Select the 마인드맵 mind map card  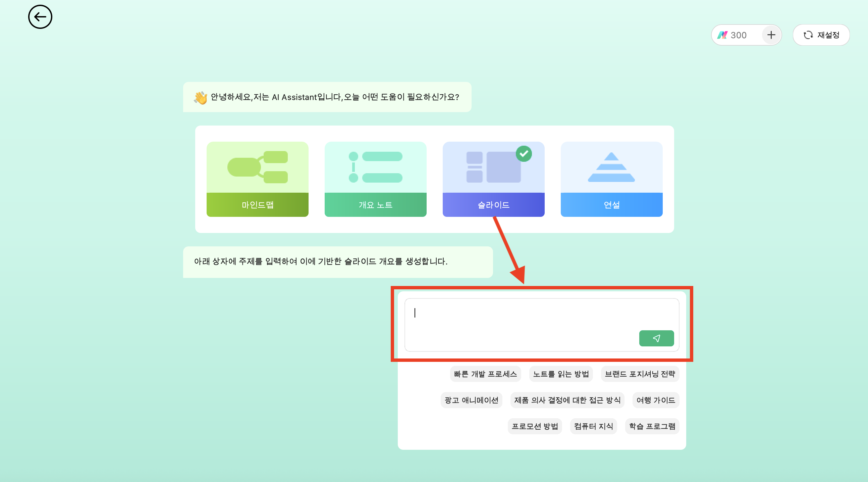coord(258,179)
